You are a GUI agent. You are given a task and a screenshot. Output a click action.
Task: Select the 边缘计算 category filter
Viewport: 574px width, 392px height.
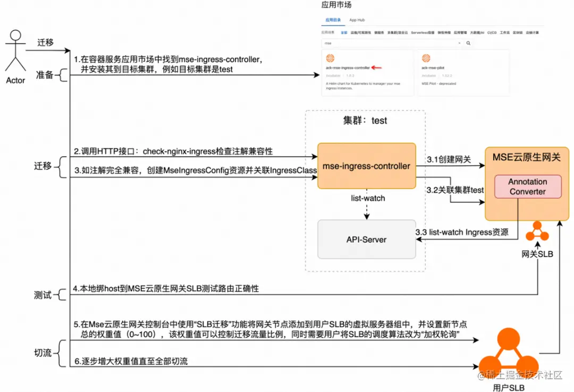(532, 32)
